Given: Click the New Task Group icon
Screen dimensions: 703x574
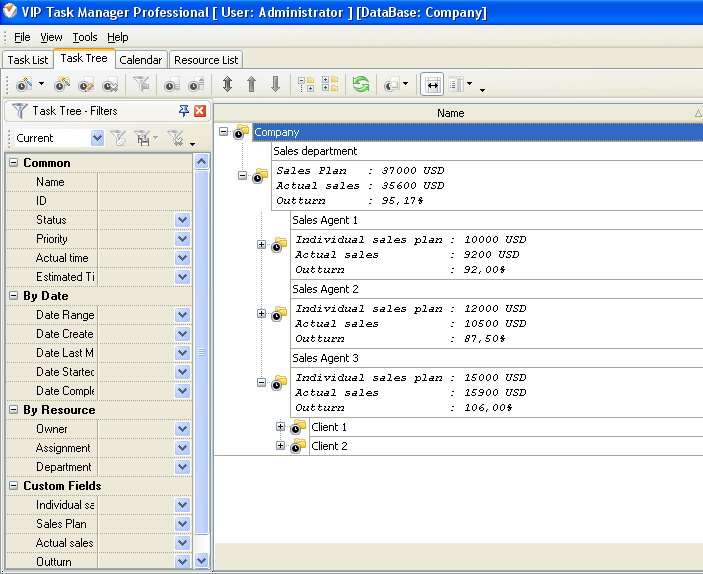Looking at the screenshot, I should pos(62,84).
